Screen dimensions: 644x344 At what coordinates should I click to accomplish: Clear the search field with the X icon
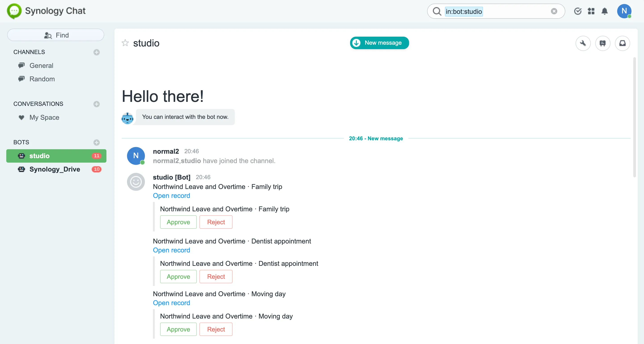tap(554, 11)
